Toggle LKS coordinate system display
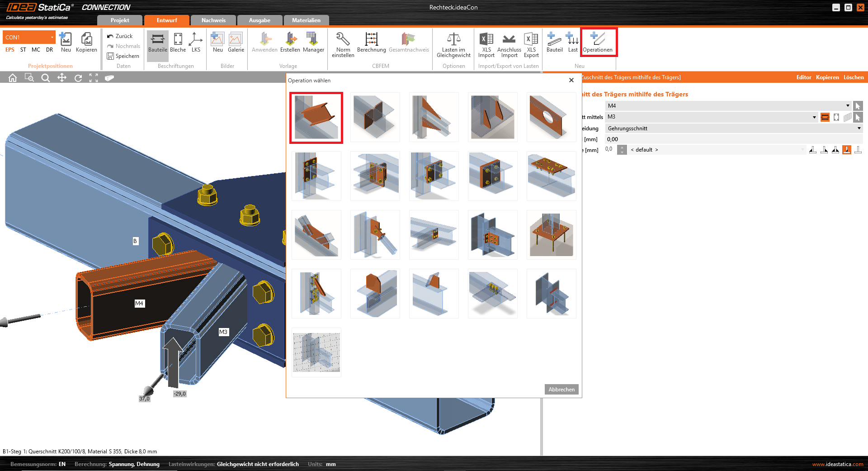 [x=196, y=42]
